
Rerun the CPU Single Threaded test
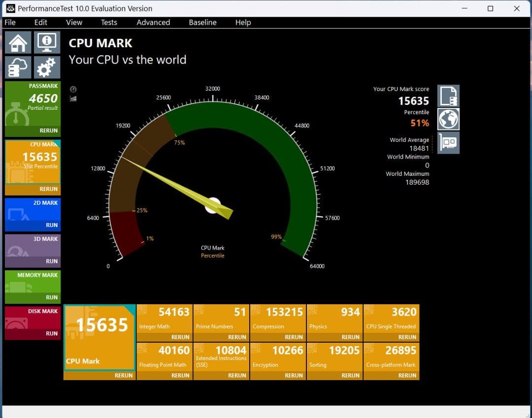tap(407, 337)
